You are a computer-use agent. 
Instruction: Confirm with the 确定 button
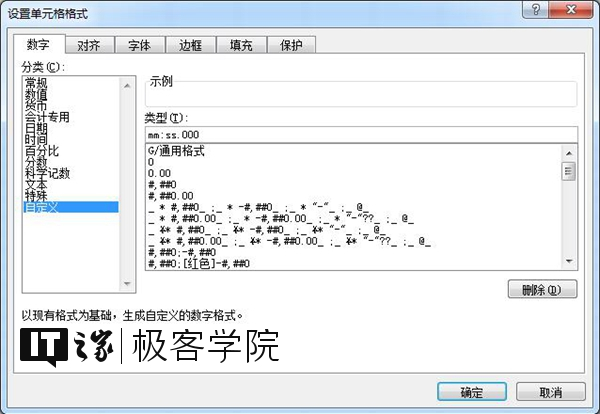tap(472, 391)
